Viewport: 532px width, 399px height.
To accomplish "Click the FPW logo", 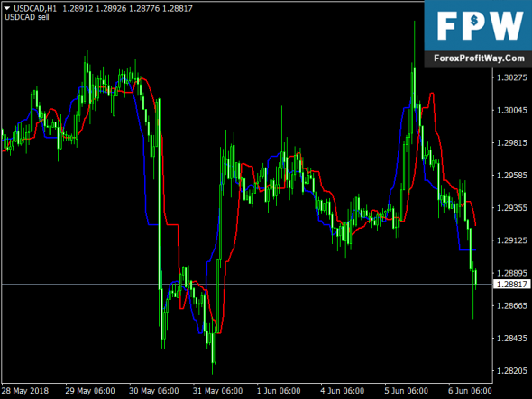I will pos(479,26).
